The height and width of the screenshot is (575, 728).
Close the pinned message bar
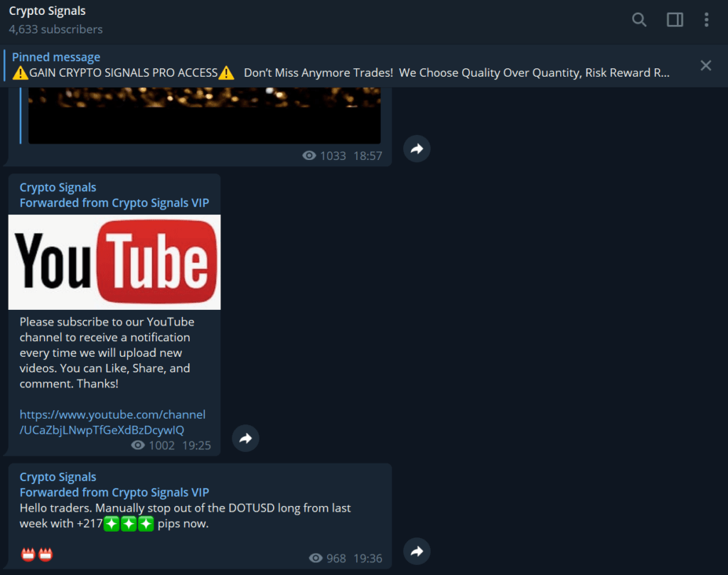coord(706,65)
